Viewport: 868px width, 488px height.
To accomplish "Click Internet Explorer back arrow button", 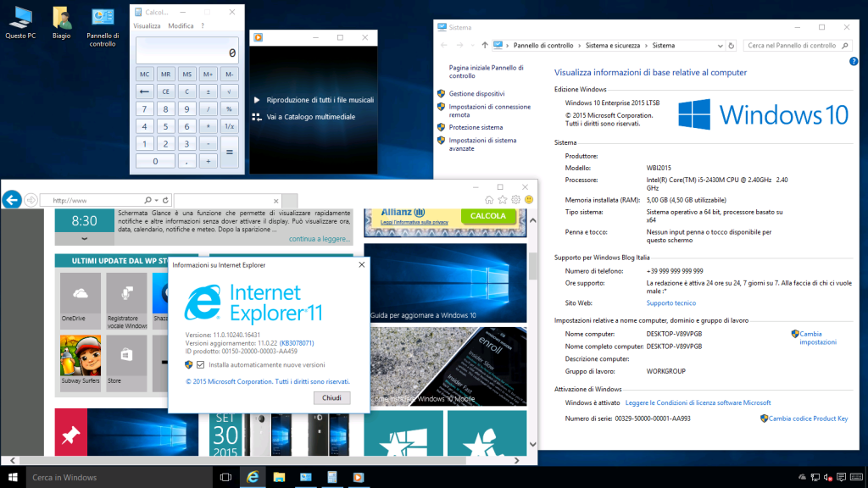I will click(12, 200).
